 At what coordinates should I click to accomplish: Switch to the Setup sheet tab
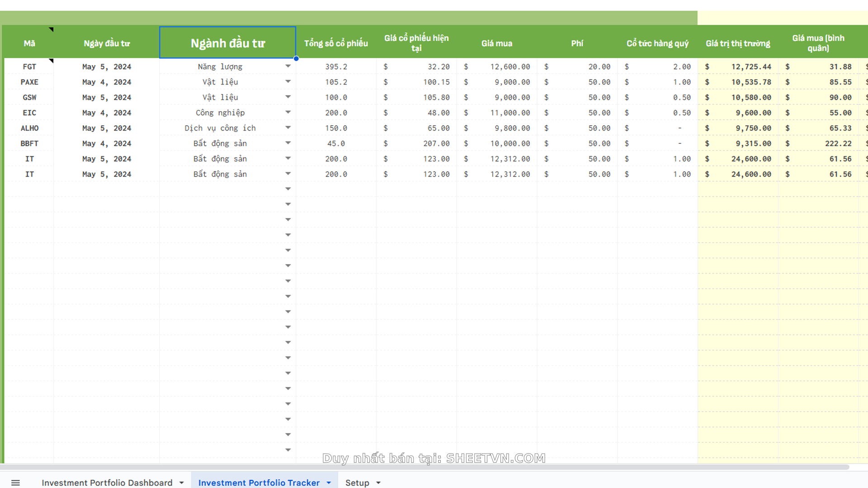(x=357, y=483)
